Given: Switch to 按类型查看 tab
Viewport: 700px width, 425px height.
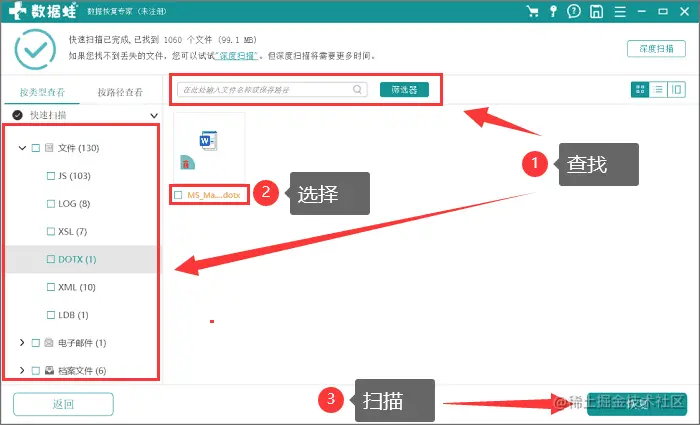Looking at the screenshot, I should pos(42,92).
